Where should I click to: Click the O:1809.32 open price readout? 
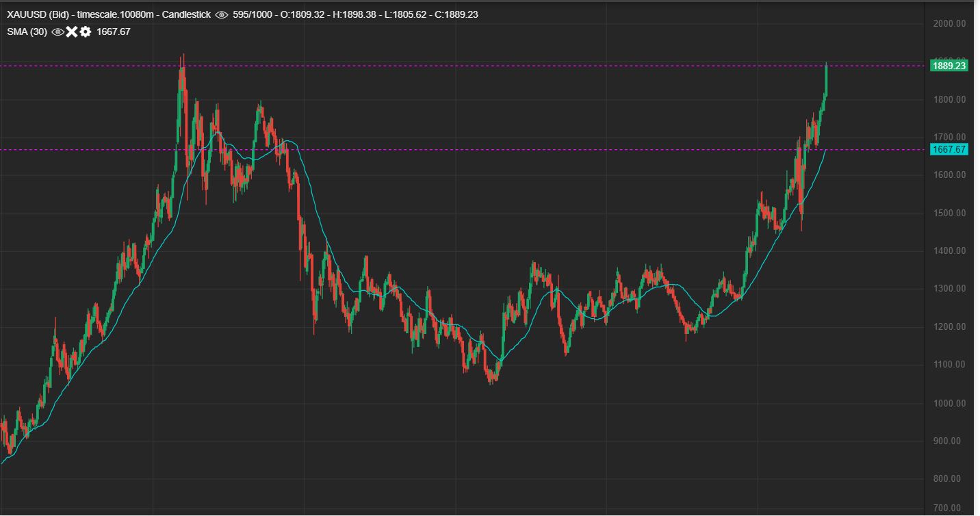302,14
